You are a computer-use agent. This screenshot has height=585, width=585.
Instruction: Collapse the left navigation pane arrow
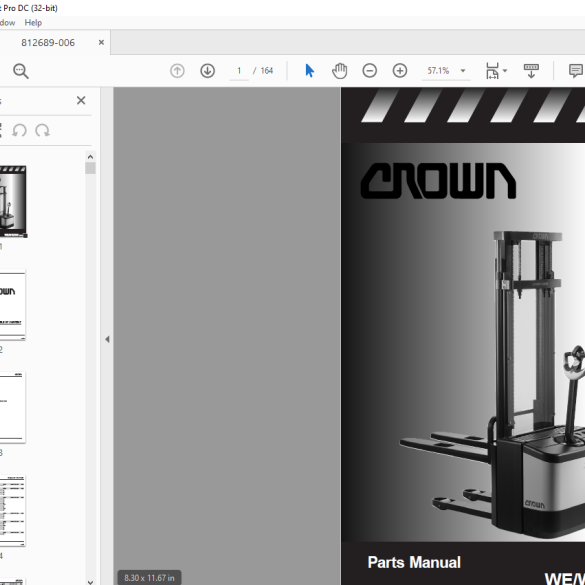107,339
